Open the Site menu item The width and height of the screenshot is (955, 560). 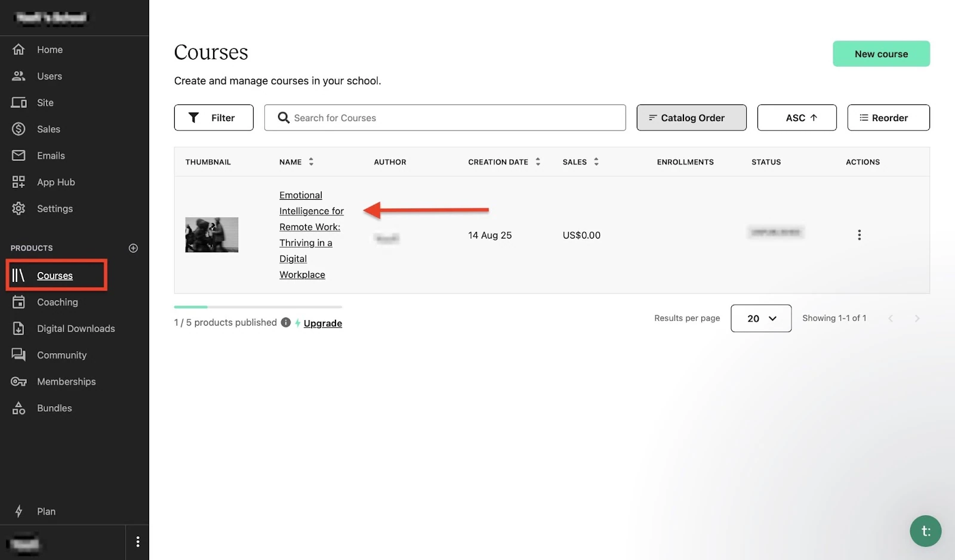[45, 103]
